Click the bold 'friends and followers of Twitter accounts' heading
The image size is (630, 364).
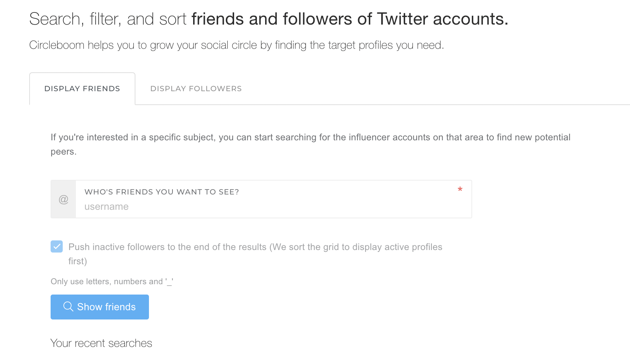pos(350,19)
